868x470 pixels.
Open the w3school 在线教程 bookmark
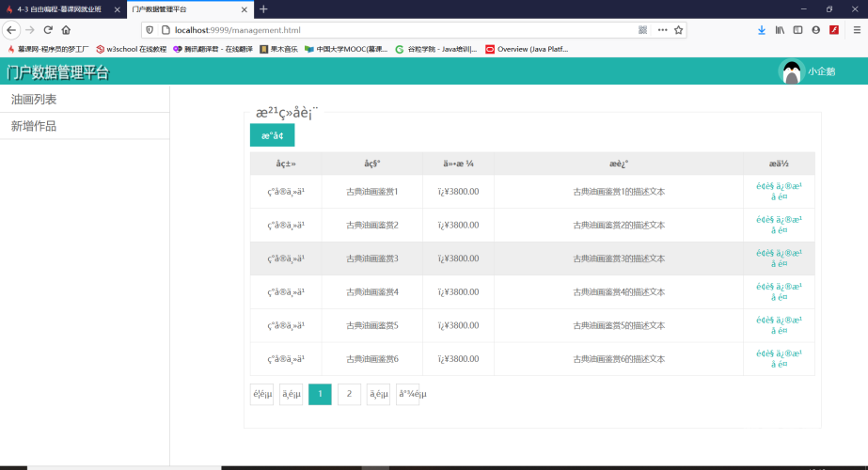point(131,49)
